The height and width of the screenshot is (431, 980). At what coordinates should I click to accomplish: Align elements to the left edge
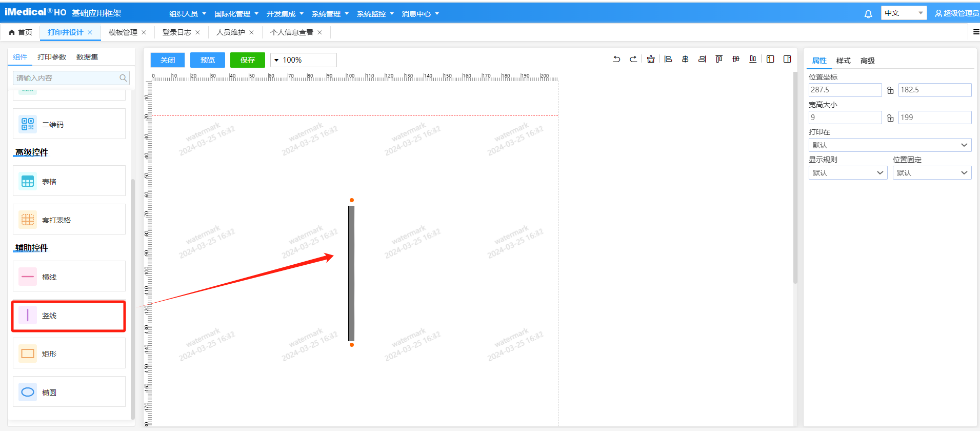click(x=668, y=60)
